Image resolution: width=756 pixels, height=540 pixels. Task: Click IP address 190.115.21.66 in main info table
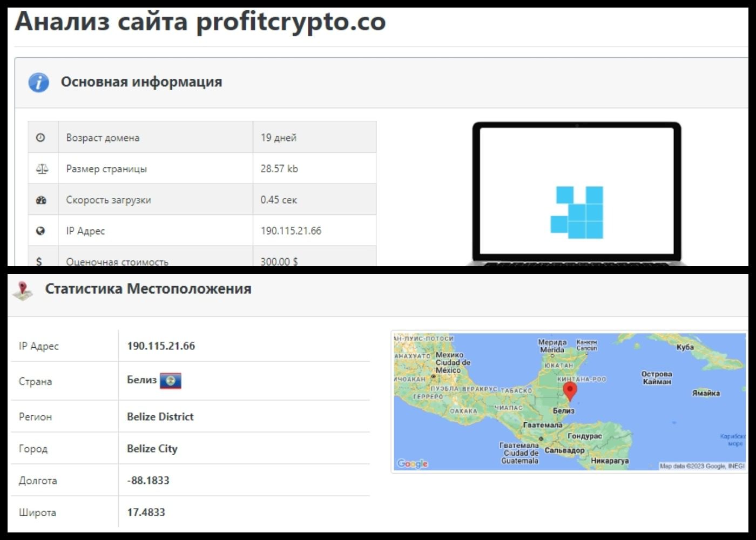tap(291, 231)
